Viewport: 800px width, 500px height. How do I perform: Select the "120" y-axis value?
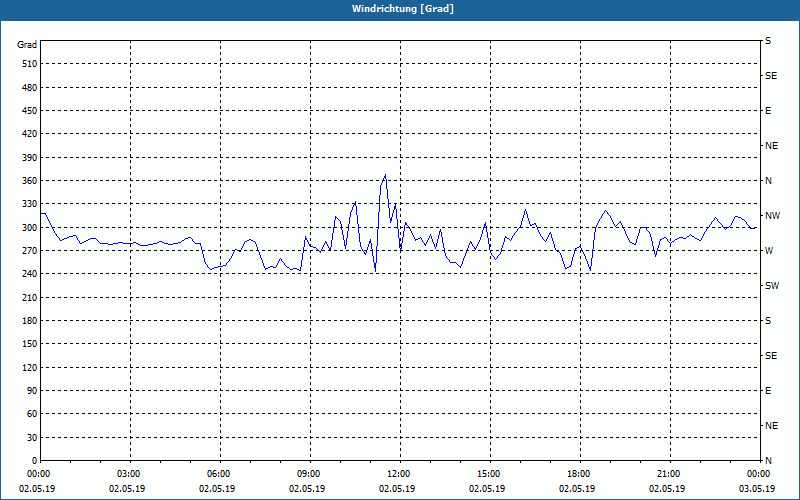[30, 367]
